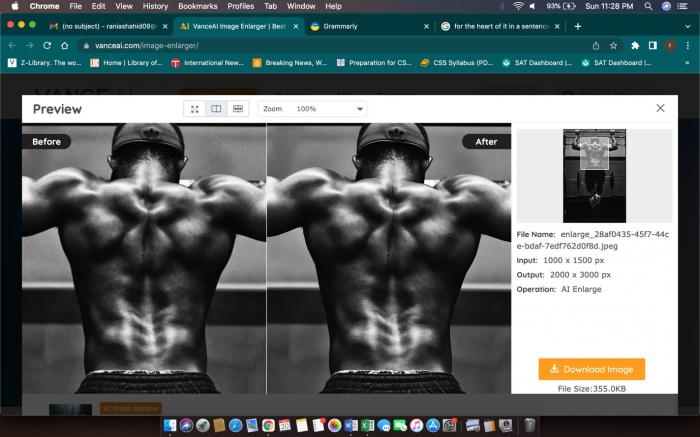Open the browser home page
Viewport: 700px width, 437px height.
[65, 46]
